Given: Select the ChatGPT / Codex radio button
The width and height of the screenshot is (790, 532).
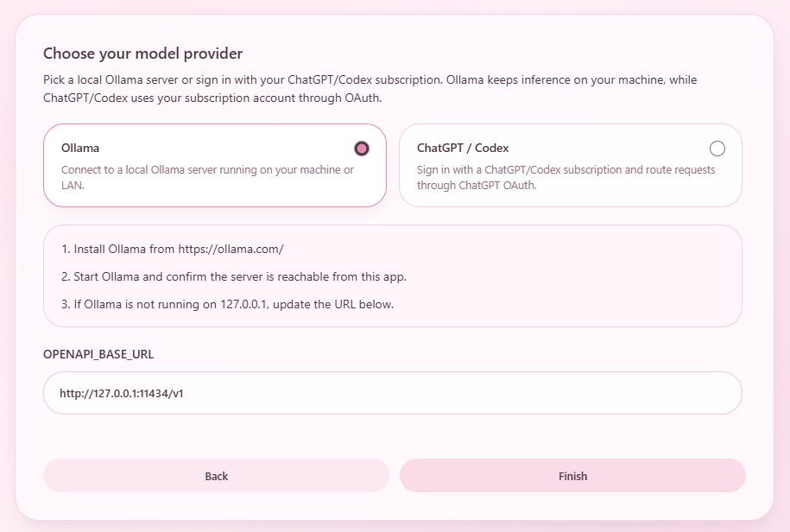Looking at the screenshot, I should pos(717,148).
